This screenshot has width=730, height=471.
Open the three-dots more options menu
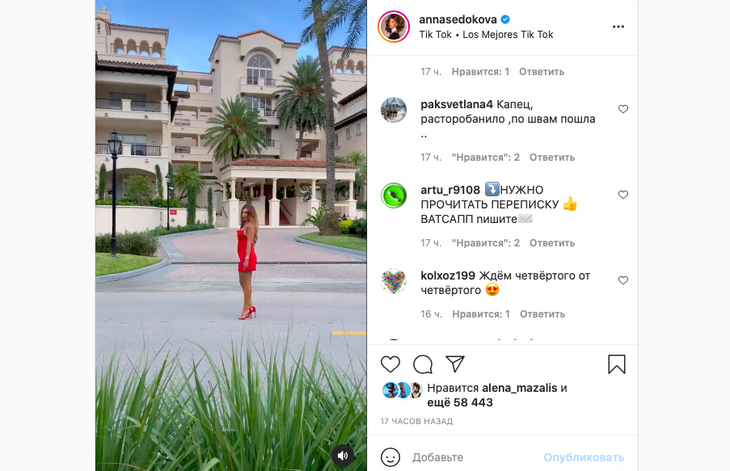coord(618,27)
